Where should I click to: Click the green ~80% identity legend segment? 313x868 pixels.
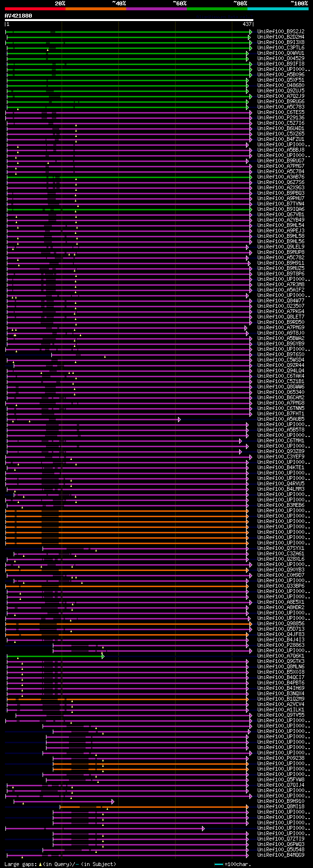tap(217, 9)
